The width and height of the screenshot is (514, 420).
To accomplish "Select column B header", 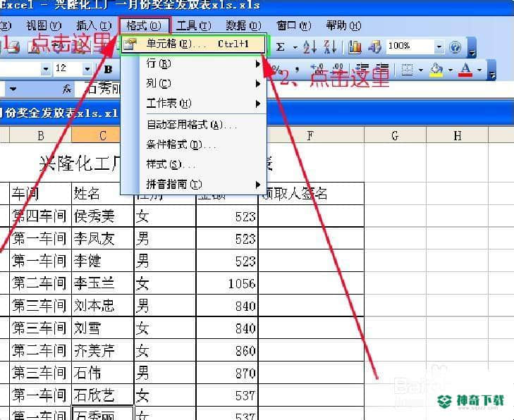I will [x=41, y=135].
